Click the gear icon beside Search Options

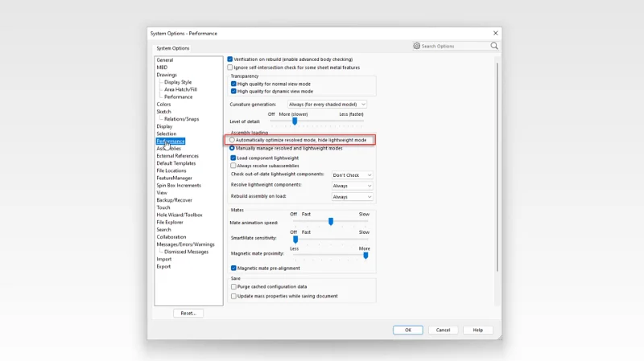(416, 46)
